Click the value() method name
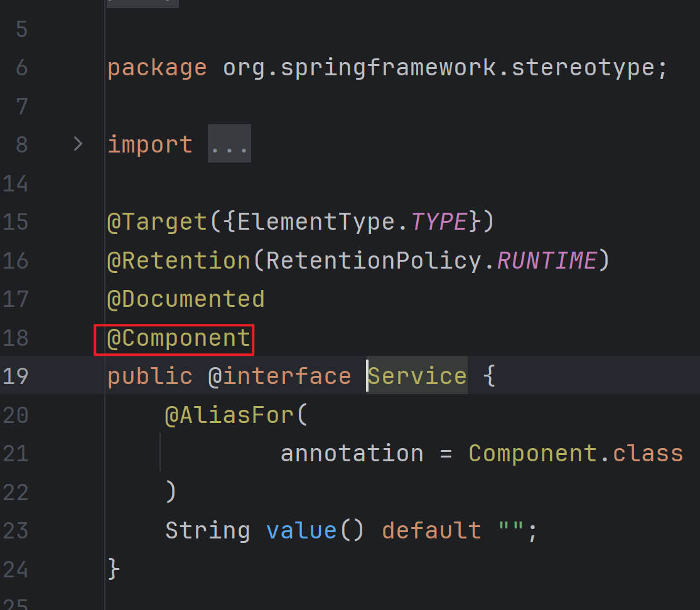The height and width of the screenshot is (610, 700). click(x=301, y=531)
